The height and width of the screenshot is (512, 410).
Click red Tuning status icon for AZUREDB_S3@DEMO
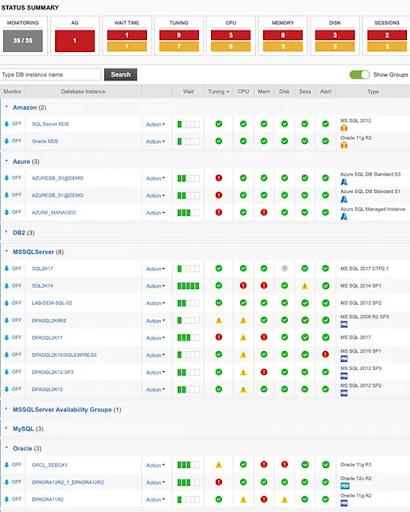point(219,178)
